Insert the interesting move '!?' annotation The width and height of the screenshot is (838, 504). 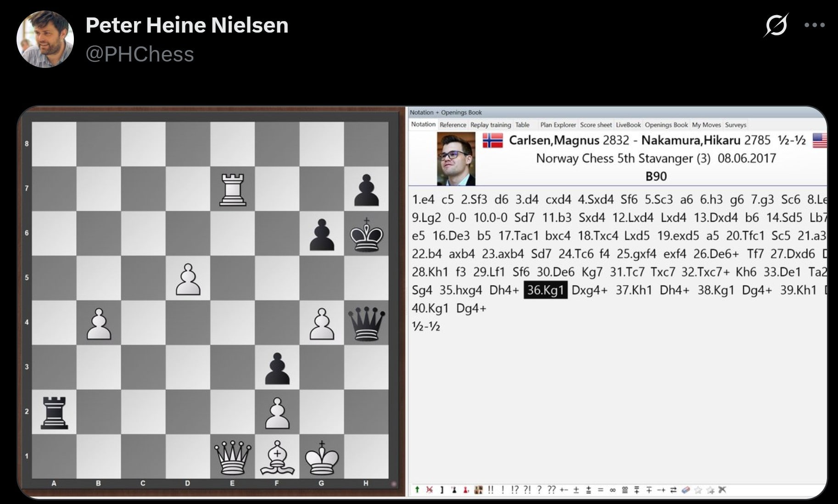(514, 490)
